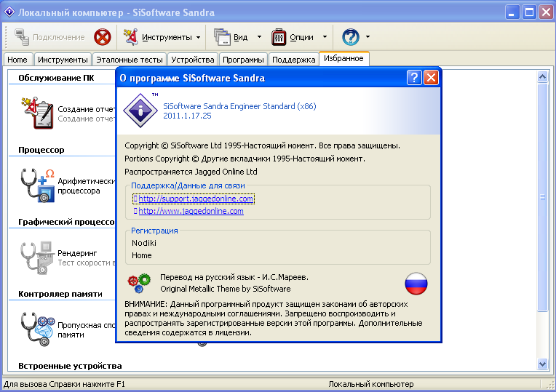Click the Home registration entry
Image resolution: width=556 pixels, height=392 pixels.
141,255
